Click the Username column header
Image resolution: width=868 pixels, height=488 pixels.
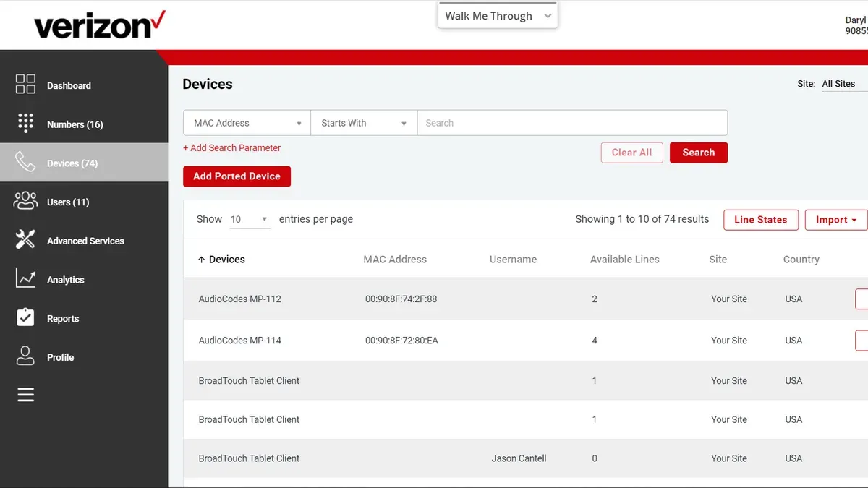click(513, 260)
